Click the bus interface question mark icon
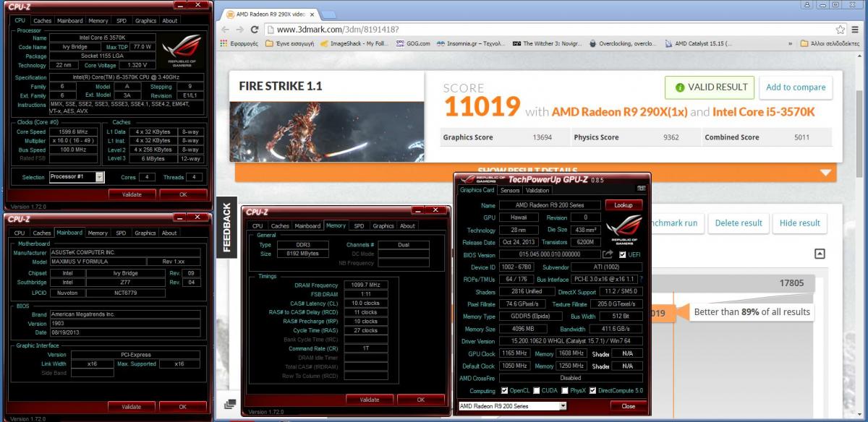Screen dimensions: 868x422 pos(641,279)
